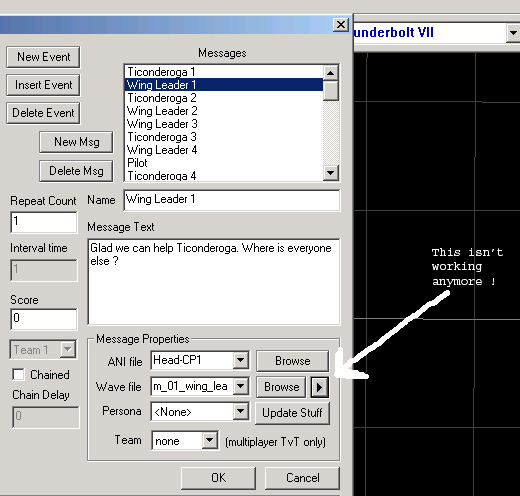Select the Wing Leader 2 message

tap(224, 111)
